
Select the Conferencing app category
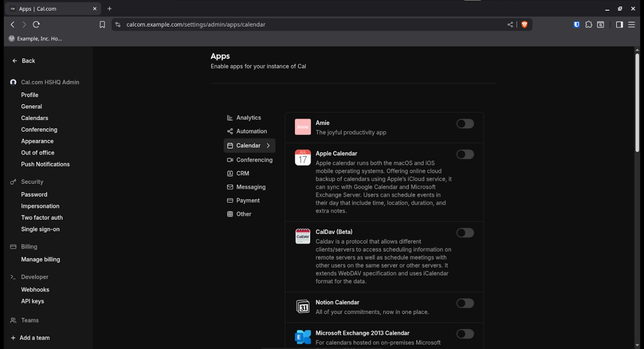[254, 160]
